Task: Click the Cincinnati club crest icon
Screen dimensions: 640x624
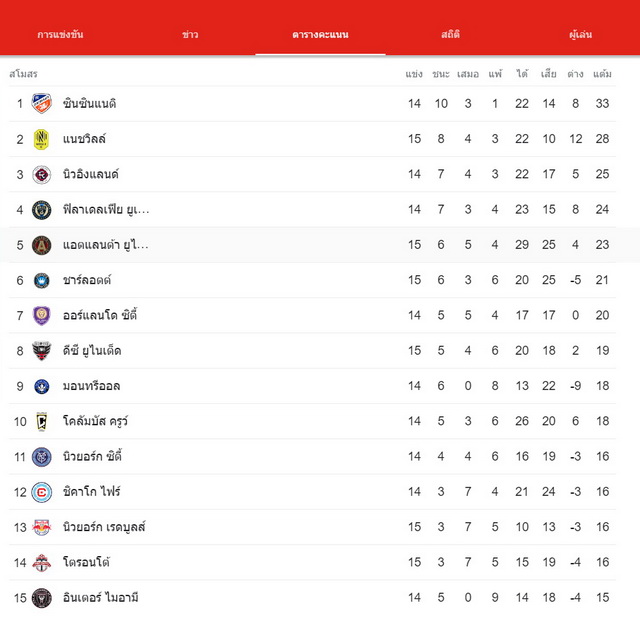Action: [42, 104]
